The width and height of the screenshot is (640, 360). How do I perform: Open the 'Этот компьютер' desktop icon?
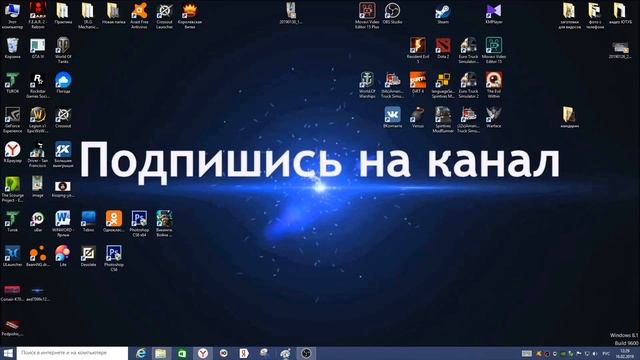click(12, 16)
